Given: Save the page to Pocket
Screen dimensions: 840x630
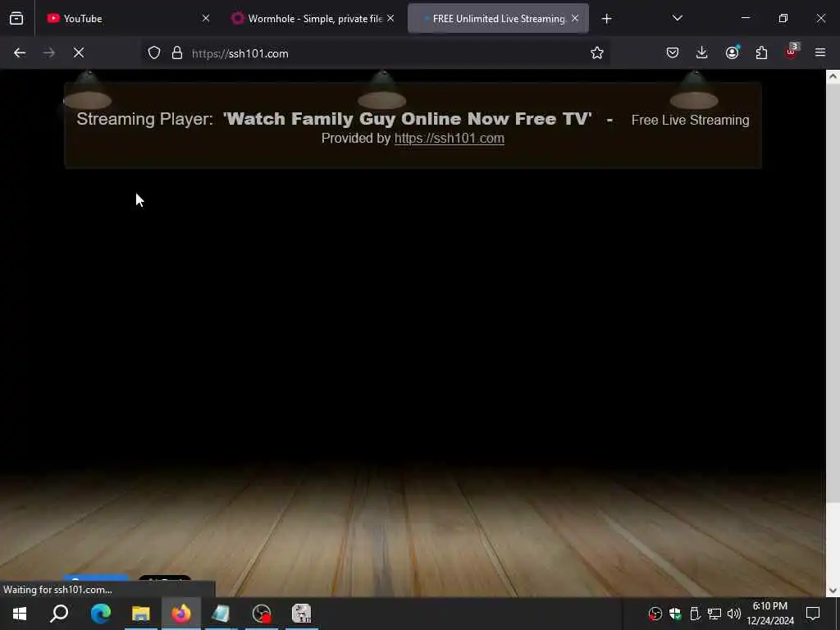Looking at the screenshot, I should click(673, 53).
